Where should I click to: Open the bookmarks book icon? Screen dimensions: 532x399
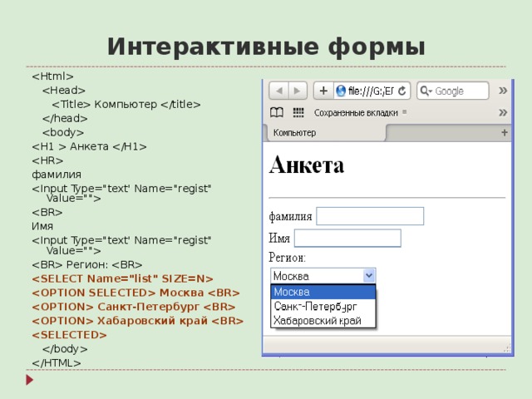coord(277,112)
